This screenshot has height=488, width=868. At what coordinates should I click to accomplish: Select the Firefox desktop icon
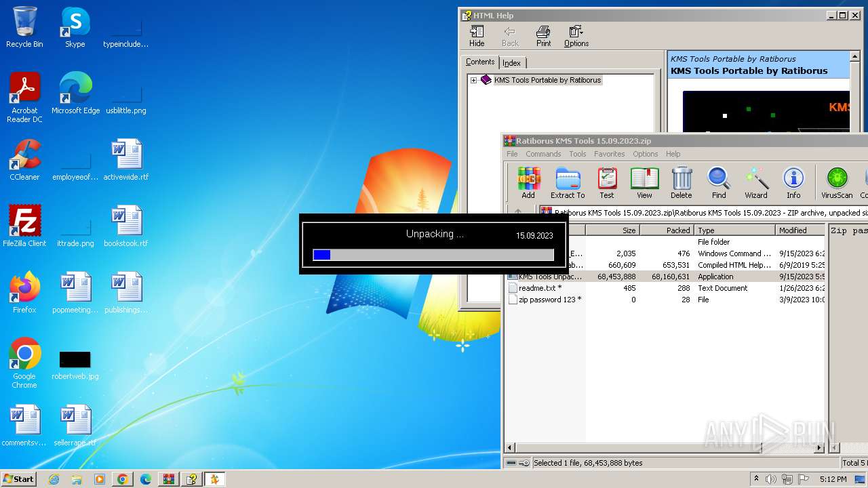[x=24, y=293]
